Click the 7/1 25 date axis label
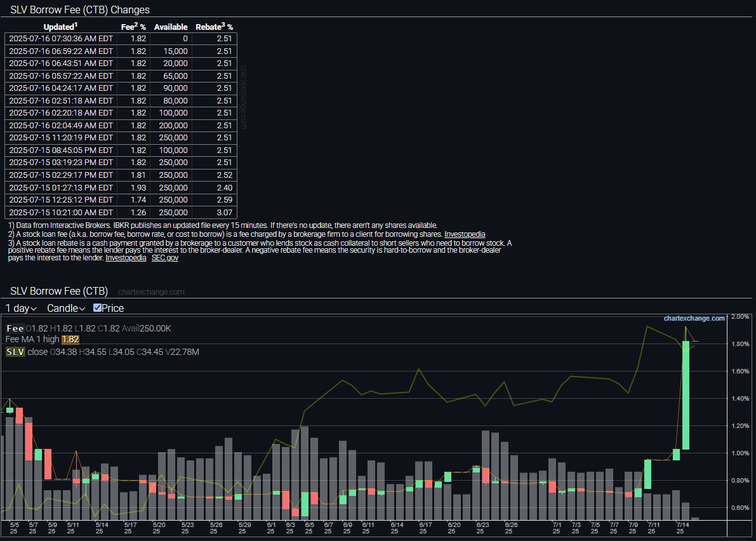The height and width of the screenshot is (541, 756). point(557,528)
